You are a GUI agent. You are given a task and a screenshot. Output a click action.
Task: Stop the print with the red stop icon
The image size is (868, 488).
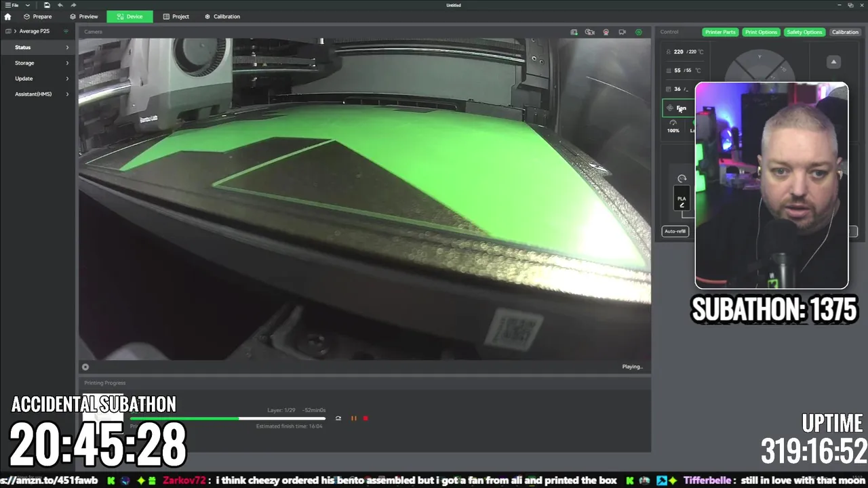coord(366,418)
